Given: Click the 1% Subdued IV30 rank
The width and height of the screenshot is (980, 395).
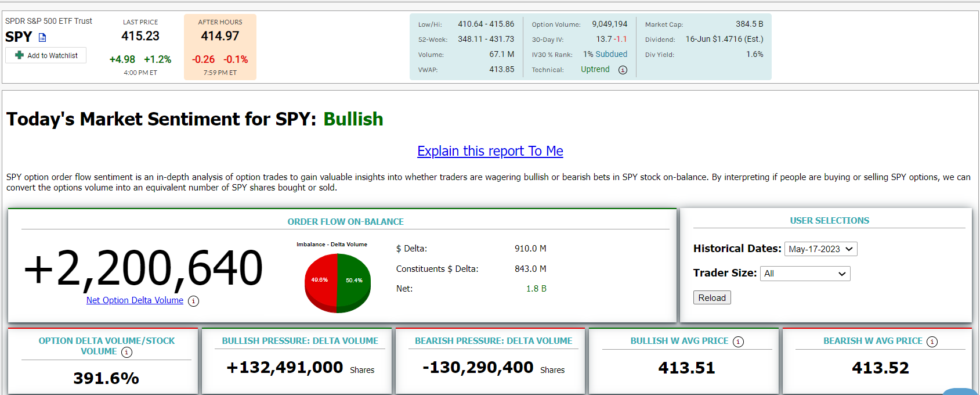Looking at the screenshot, I should (x=605, y=54).
